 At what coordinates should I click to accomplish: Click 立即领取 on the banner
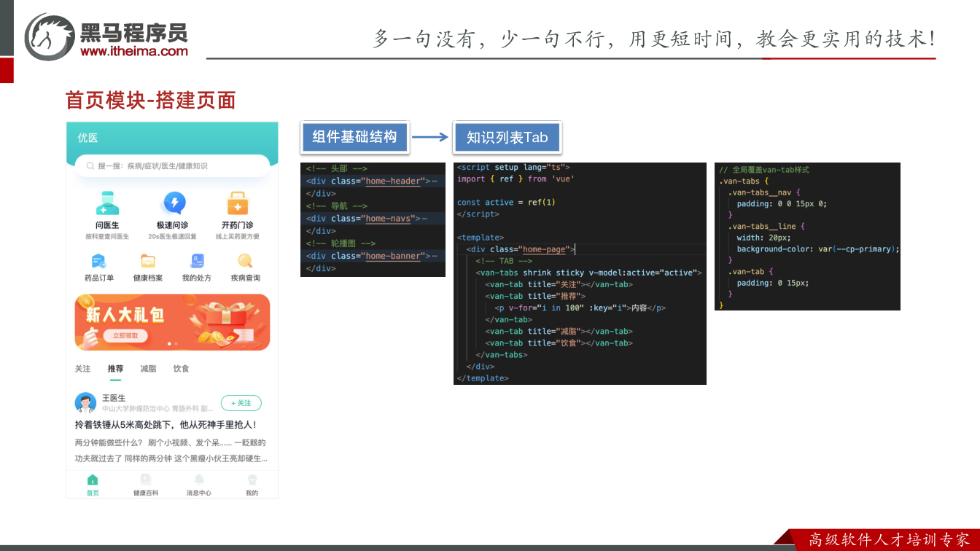(125, 336)
